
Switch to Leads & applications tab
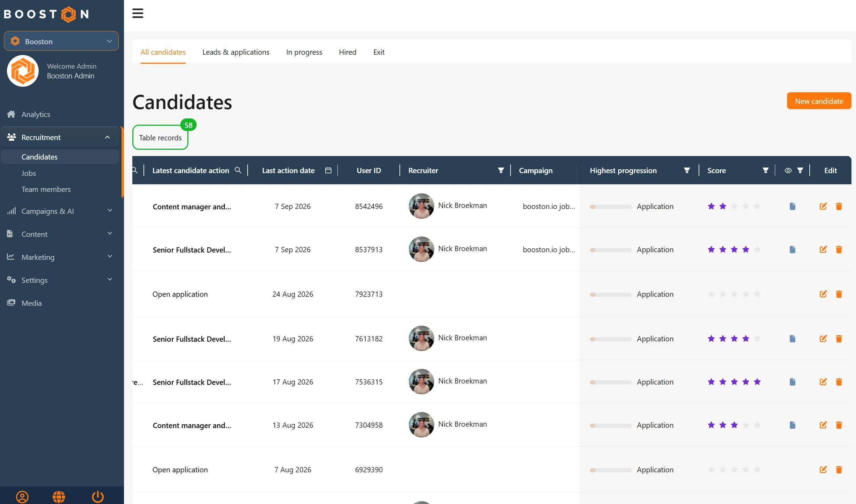click(x=236, y=52)
